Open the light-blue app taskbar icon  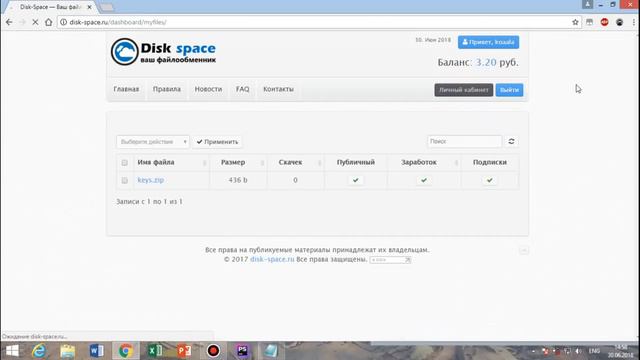pyautogui.click(x=271, y=351)
